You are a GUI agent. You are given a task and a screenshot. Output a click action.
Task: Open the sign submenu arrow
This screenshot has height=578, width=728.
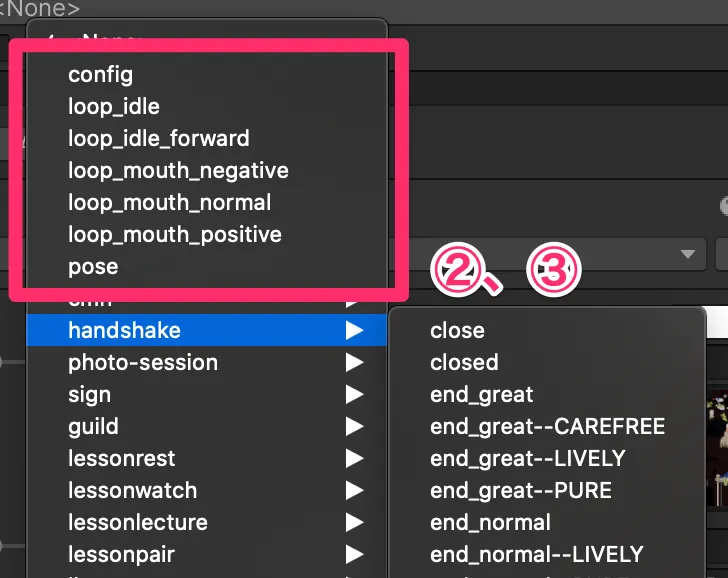pyautogui.click(x=354, y=394)
